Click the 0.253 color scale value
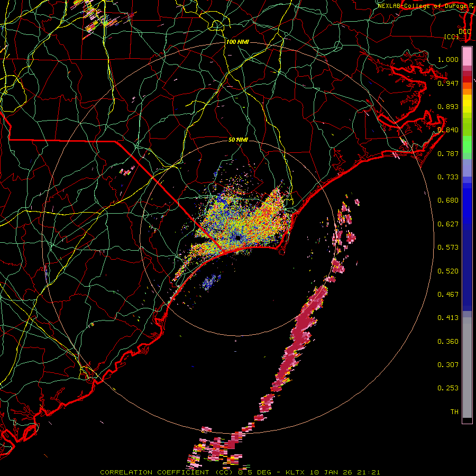The height and width of the screenshot is (476, 476). click(448, 388)
